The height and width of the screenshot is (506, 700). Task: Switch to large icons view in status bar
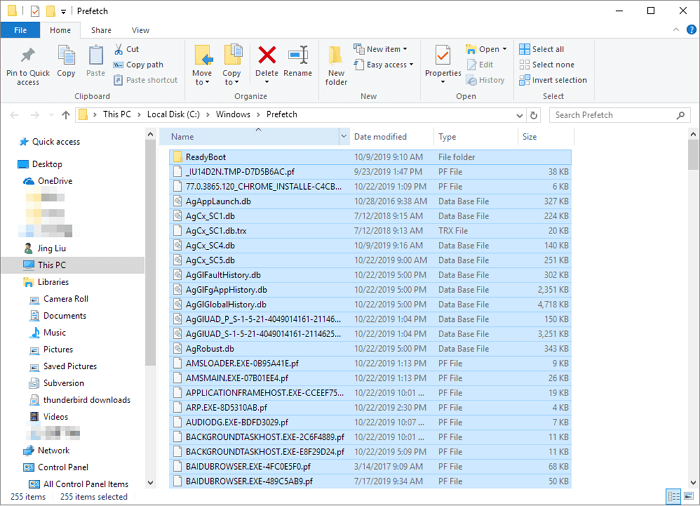pos(689,496)
